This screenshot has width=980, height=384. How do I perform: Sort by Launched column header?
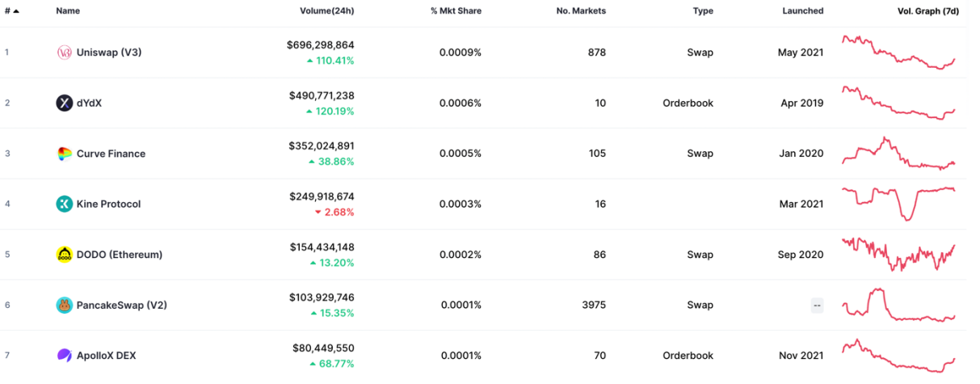click(802, 11)
